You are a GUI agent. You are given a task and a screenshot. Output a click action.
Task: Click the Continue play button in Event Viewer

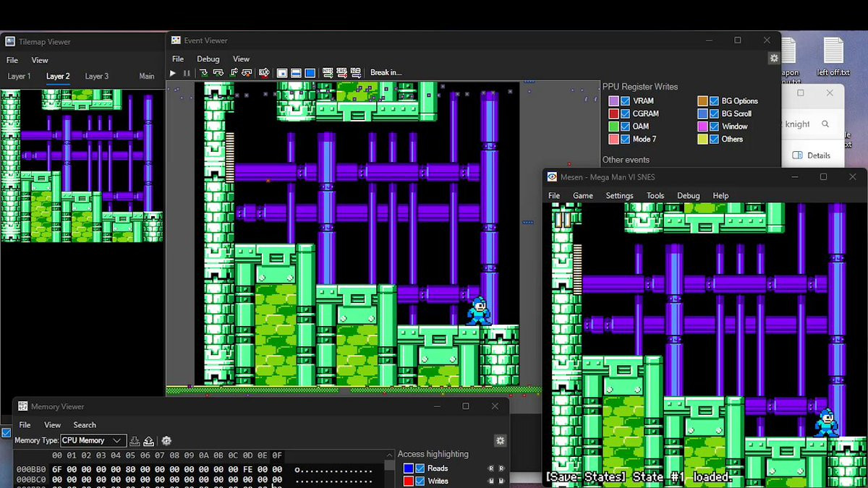pyautogui.click(x=172, y=73)
